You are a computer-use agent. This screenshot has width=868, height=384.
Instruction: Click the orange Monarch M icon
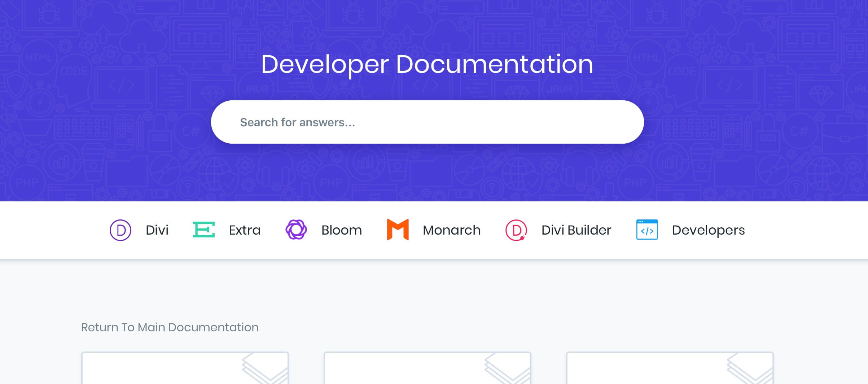pos(398,230)
